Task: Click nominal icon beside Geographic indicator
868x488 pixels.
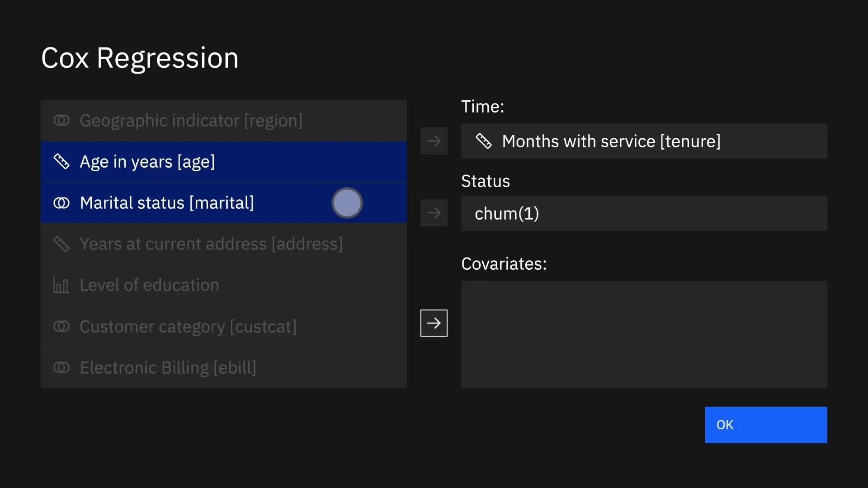Action: [x=61, y=121]
